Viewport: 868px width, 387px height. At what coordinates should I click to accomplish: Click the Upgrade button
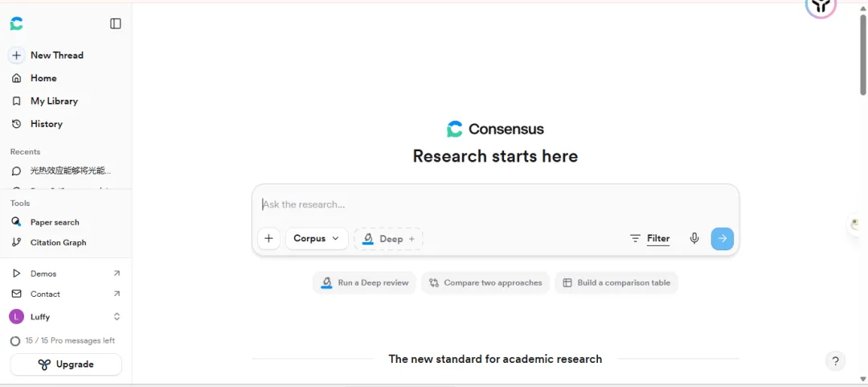[66, 364]
